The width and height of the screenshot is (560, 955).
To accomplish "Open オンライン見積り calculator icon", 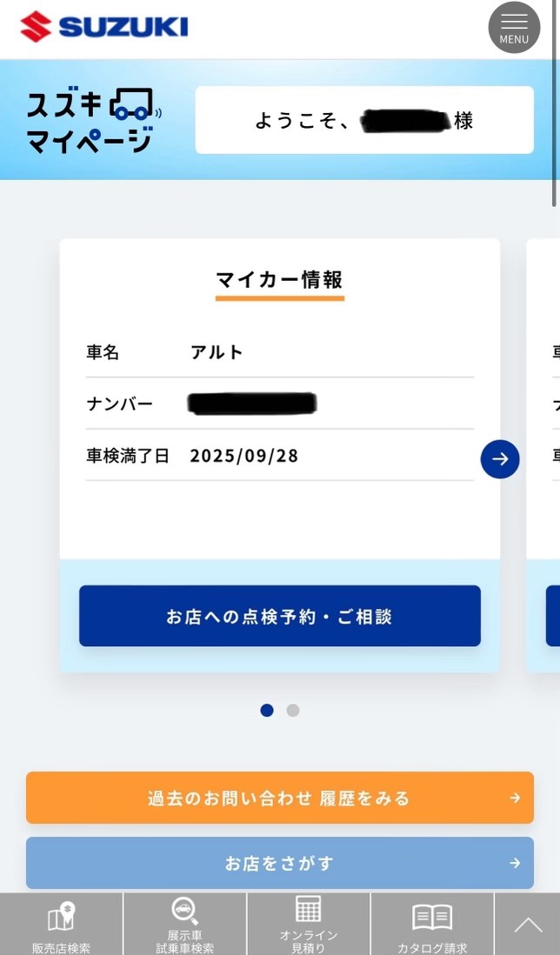I will [x=308, y=909].
